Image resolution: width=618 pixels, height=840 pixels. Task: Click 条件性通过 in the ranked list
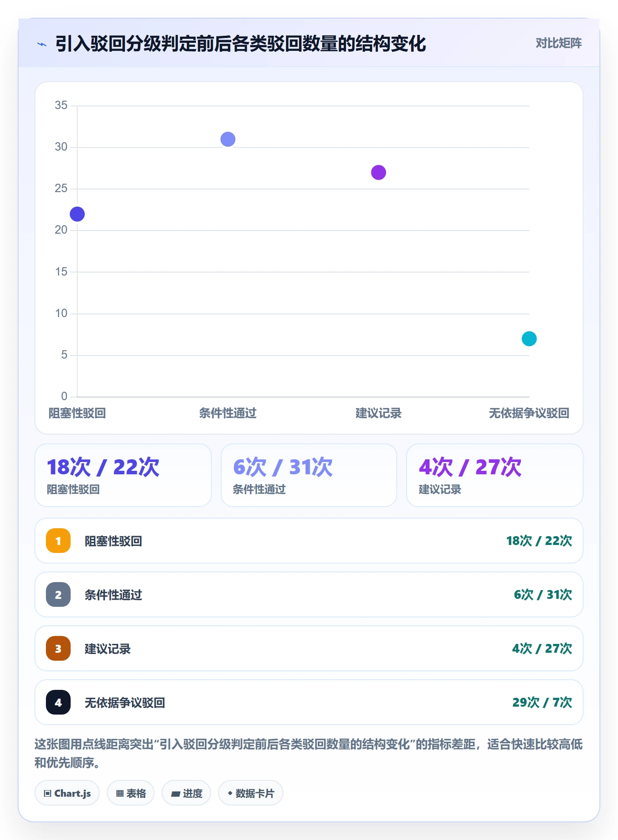tap(113, 595)
